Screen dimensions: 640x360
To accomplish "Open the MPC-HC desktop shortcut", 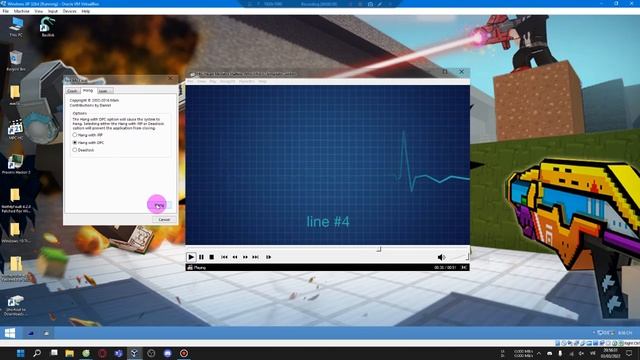I will [16, 130].
